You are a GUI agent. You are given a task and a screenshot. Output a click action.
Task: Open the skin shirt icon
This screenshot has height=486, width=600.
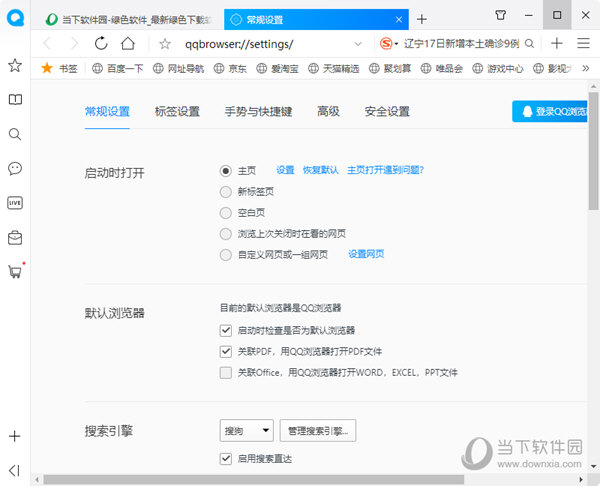tap(501, 15)
